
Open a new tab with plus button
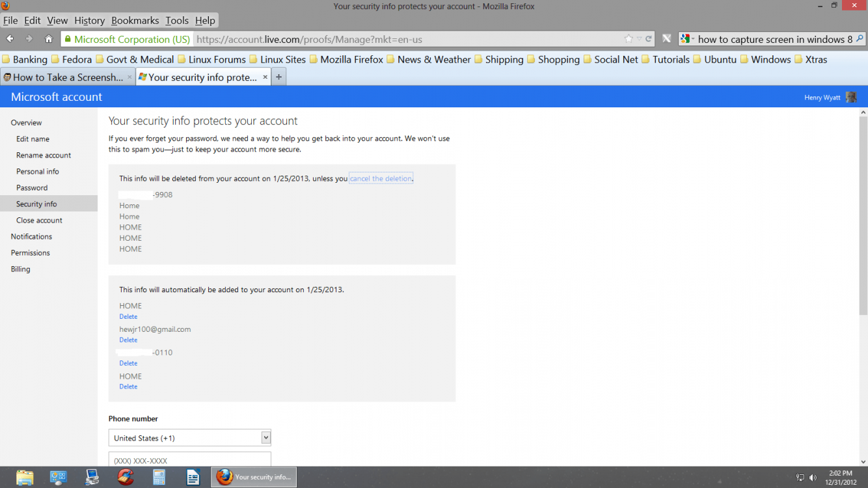coord(278,77)
